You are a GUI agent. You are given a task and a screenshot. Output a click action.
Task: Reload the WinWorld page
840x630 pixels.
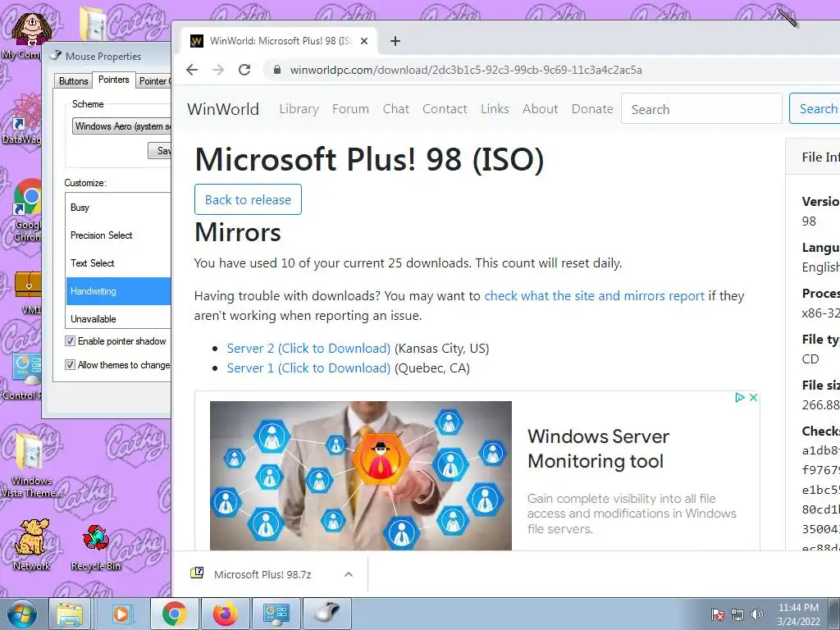pos(244,70)
